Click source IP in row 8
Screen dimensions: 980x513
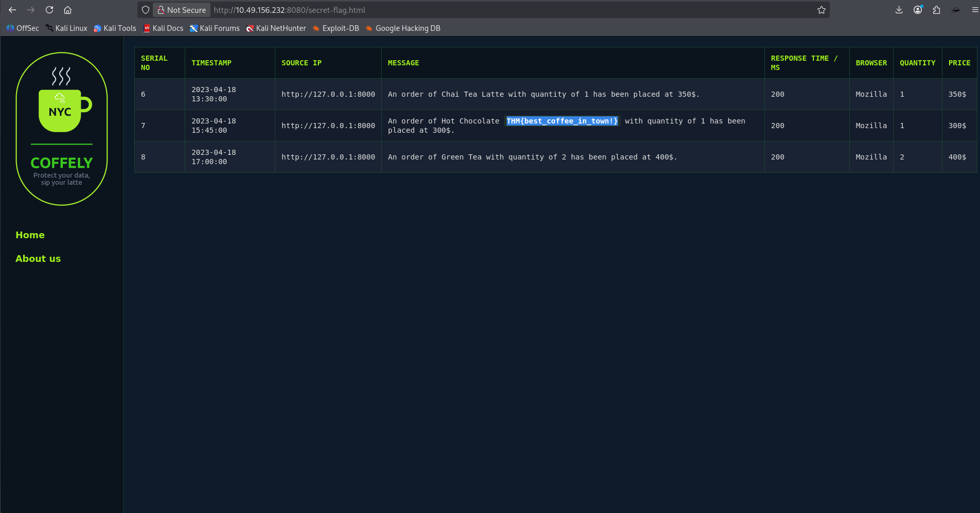(328, 157)
